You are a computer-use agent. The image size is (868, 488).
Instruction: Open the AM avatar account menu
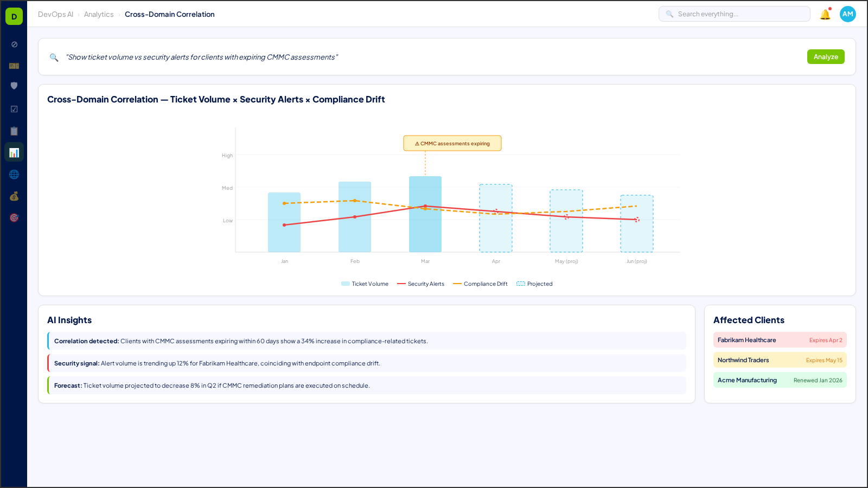[x=847, y=14]
